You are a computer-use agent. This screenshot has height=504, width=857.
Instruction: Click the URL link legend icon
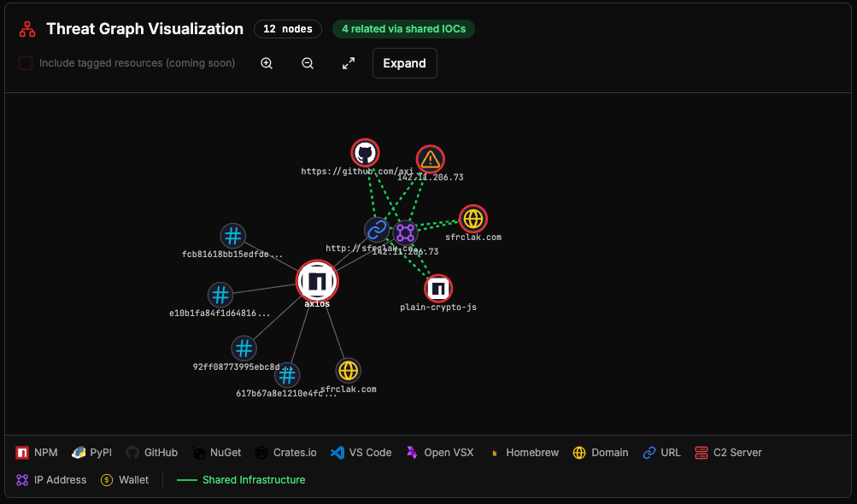[649, 453]
